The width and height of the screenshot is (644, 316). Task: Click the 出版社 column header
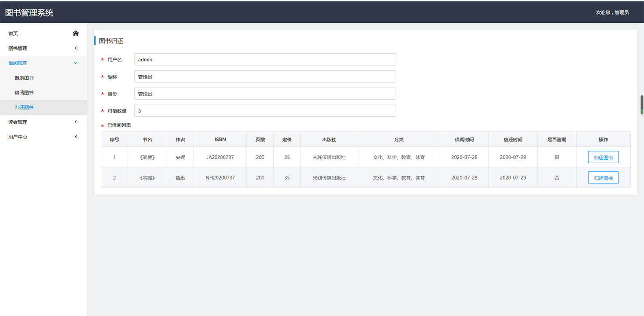(x=329, y=140)
